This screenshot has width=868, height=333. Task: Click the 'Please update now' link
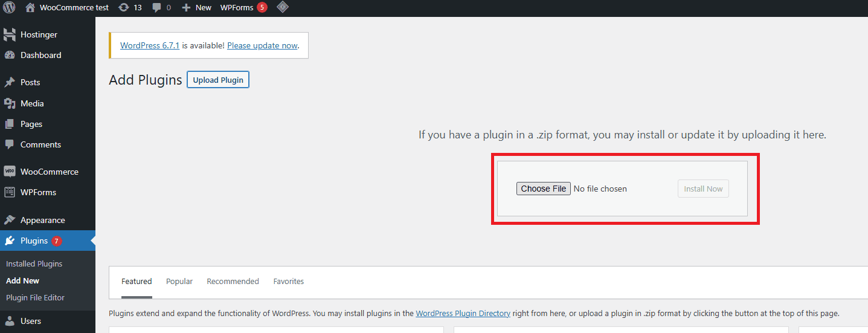click(x=262, y=45)
